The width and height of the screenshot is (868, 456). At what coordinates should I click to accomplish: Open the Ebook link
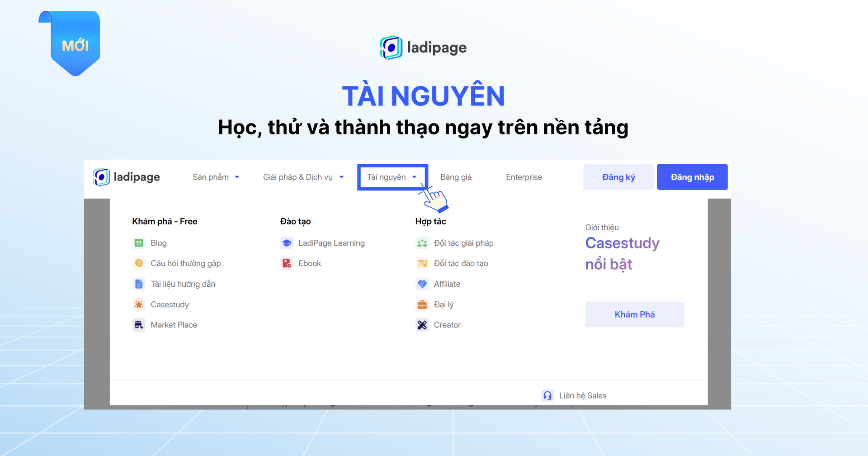[310, 263]
